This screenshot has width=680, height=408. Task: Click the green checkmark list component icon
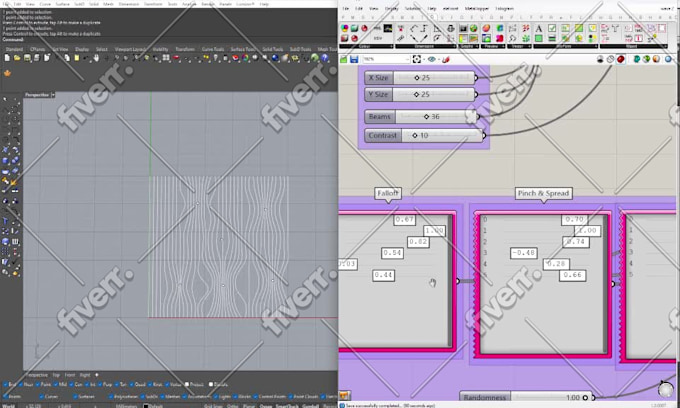pyautogui.click(x=552, y=29)
